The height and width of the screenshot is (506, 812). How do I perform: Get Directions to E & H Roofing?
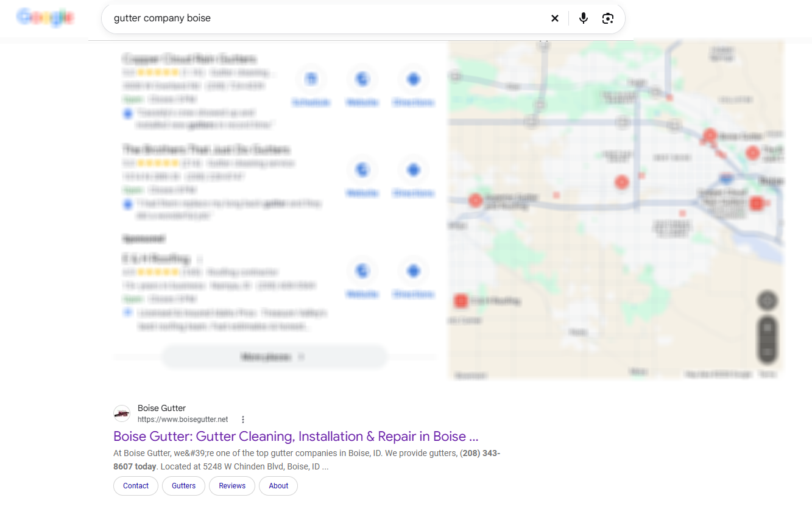(x=414, y=271)
